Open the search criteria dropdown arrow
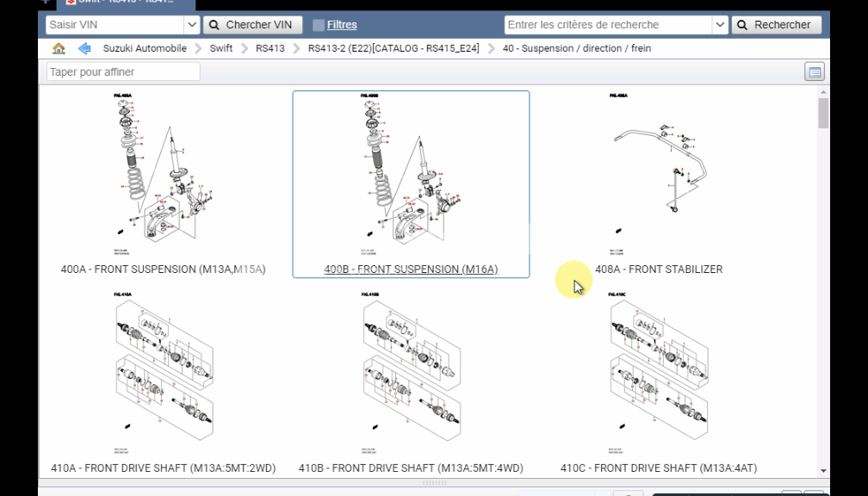Screen dimensions: 868x496 720,25
